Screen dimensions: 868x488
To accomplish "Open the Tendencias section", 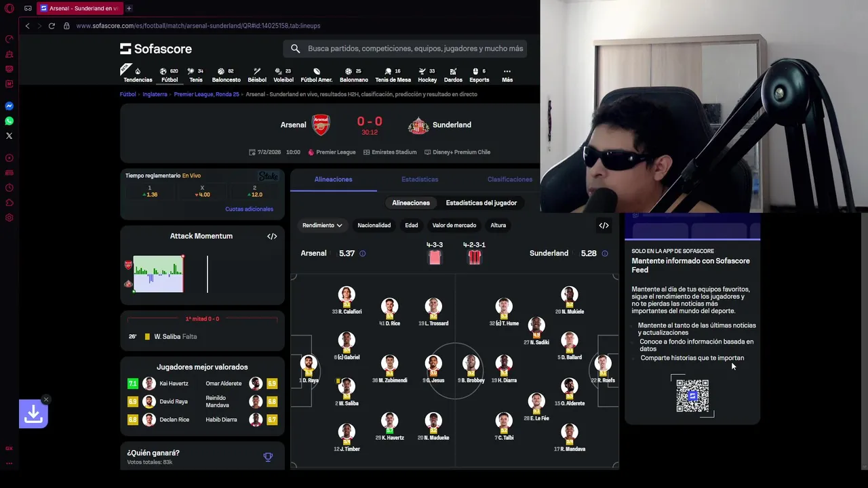I will tap(138, 75).
